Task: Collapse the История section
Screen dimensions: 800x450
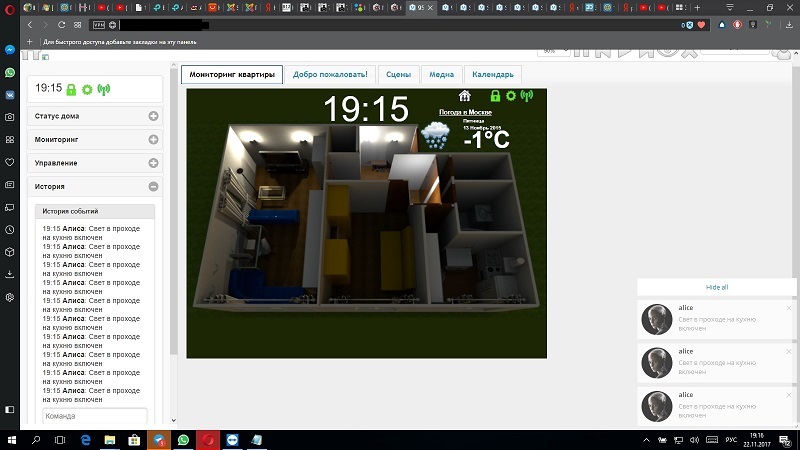Action: click(153, 186)
